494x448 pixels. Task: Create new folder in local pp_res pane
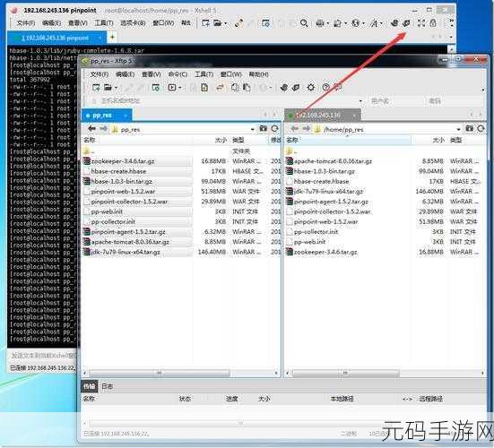pos(263,128)
